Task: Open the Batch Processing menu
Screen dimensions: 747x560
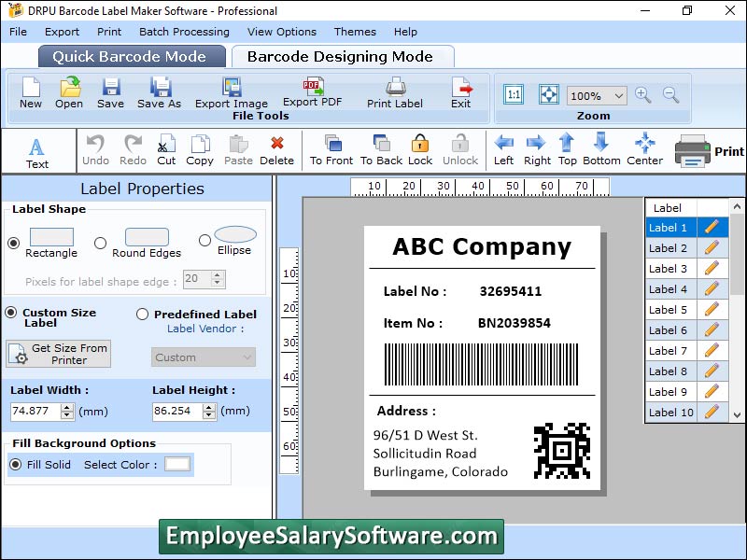Action: (x=184, y=31)
